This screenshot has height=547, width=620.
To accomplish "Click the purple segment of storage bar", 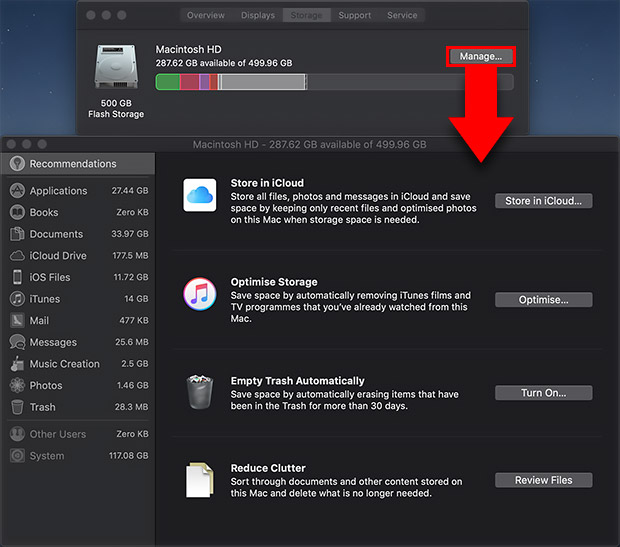I will 204,82.
